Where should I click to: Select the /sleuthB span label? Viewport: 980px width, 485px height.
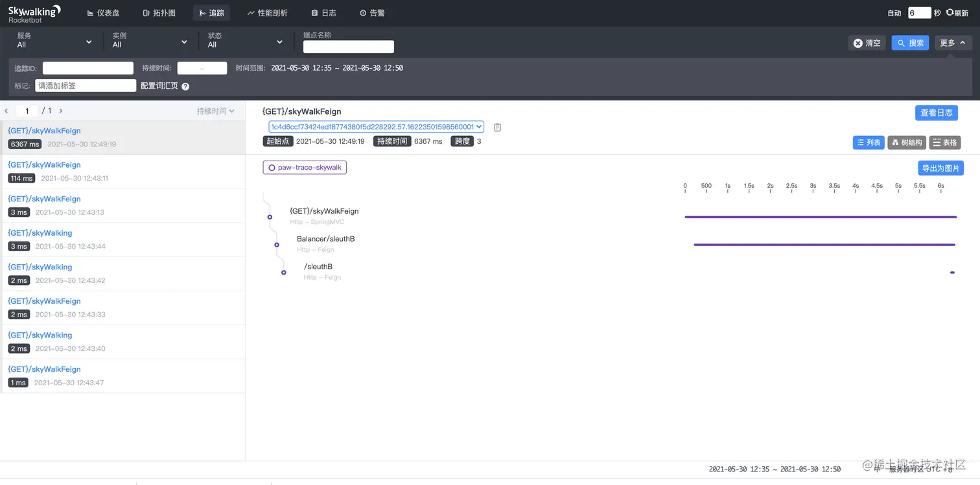pos(318,267)
